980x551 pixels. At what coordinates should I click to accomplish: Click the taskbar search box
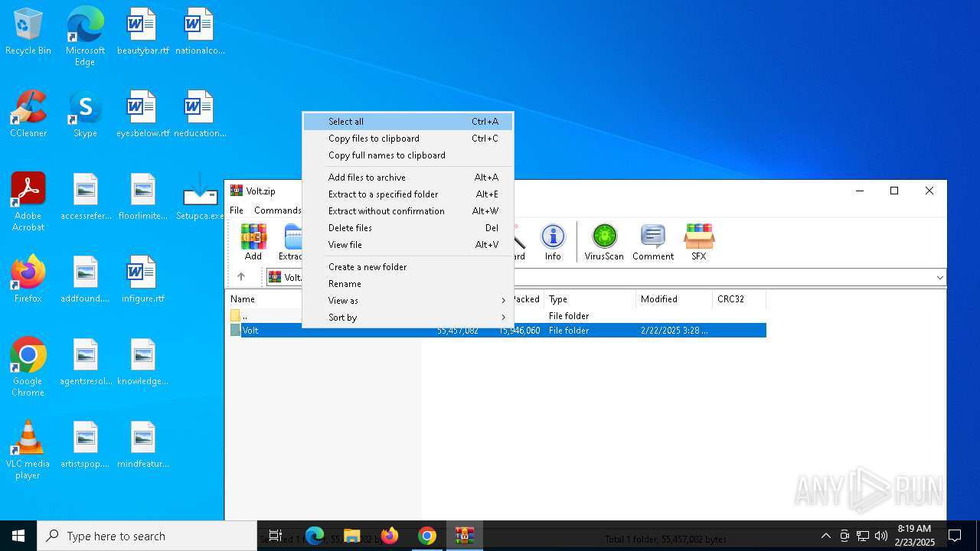pyautogui.click(x=147, y=536)
